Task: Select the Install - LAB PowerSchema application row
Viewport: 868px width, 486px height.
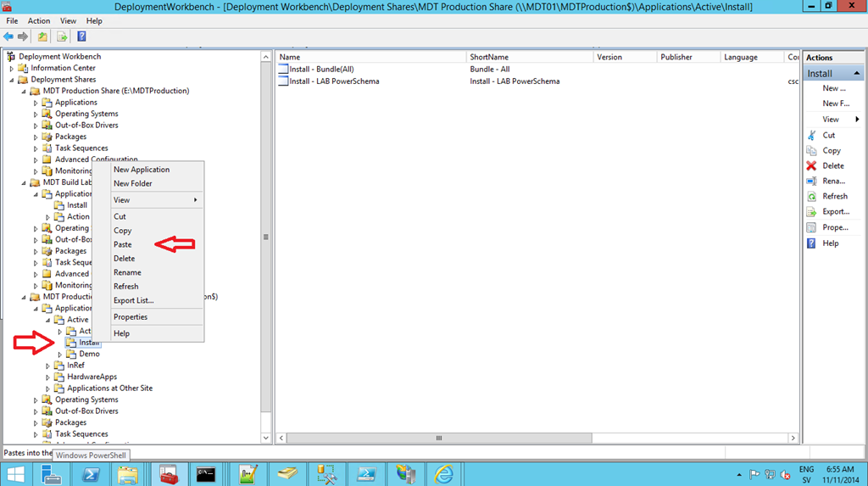Action: pos(334,81)
